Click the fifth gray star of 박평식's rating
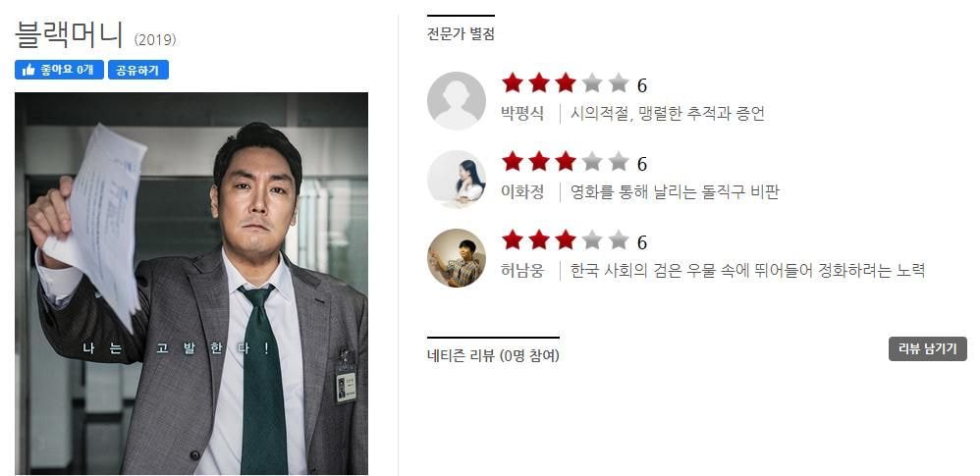Viewport: 980px width, 476px height. [x=618, y=82]
